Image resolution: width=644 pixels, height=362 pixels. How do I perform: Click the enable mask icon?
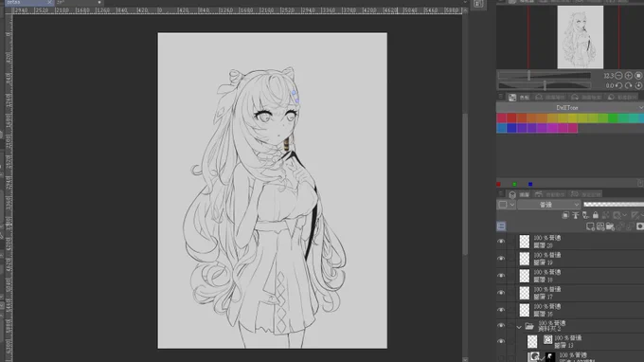617,215
